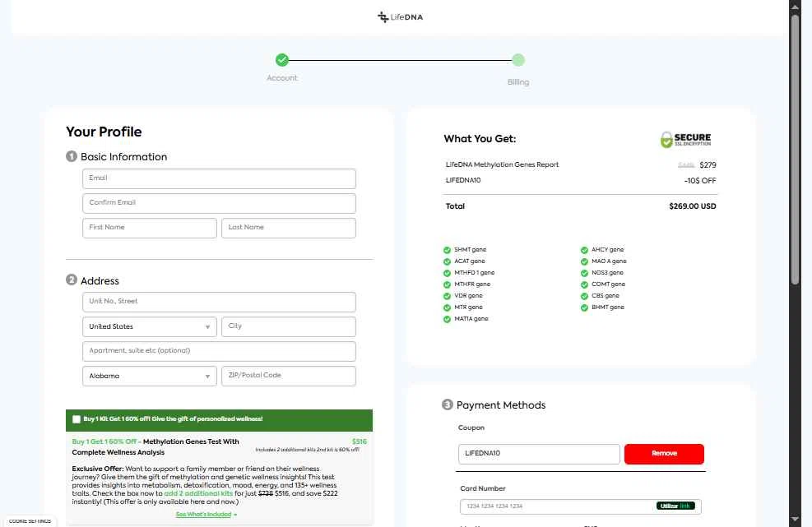Click the scrollbar up arrow
Viewport: 812px width, 527px height.
click(x=795, y=7)
